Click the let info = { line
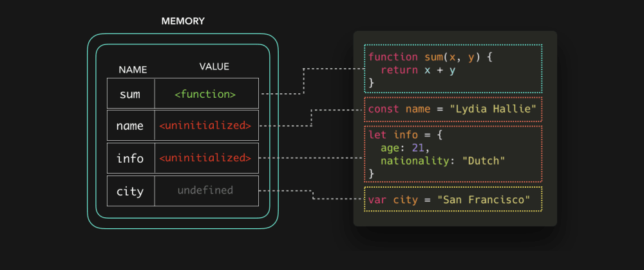Screen dimensions: 644x270 click(x=405, y=135)
